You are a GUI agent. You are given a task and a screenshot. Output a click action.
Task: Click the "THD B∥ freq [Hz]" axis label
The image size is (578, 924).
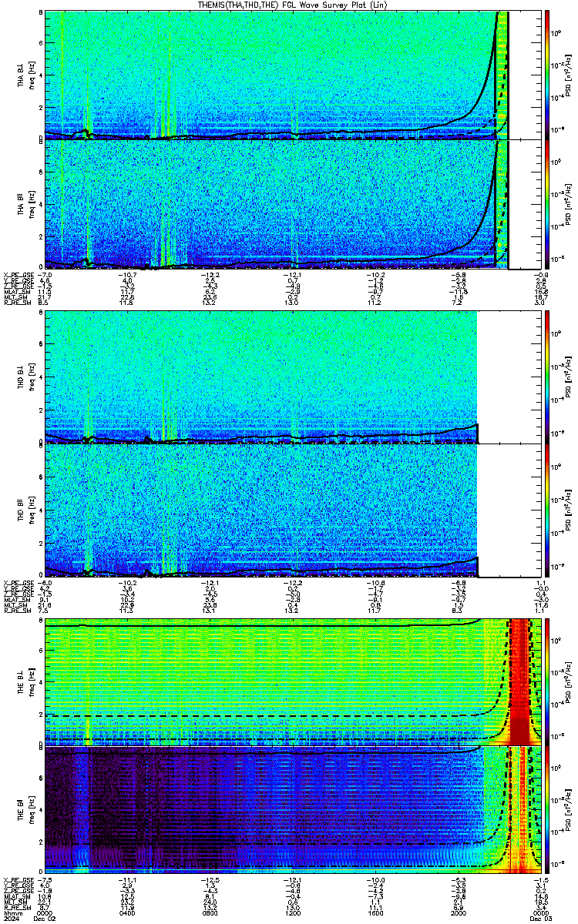(x=25, y=511)
